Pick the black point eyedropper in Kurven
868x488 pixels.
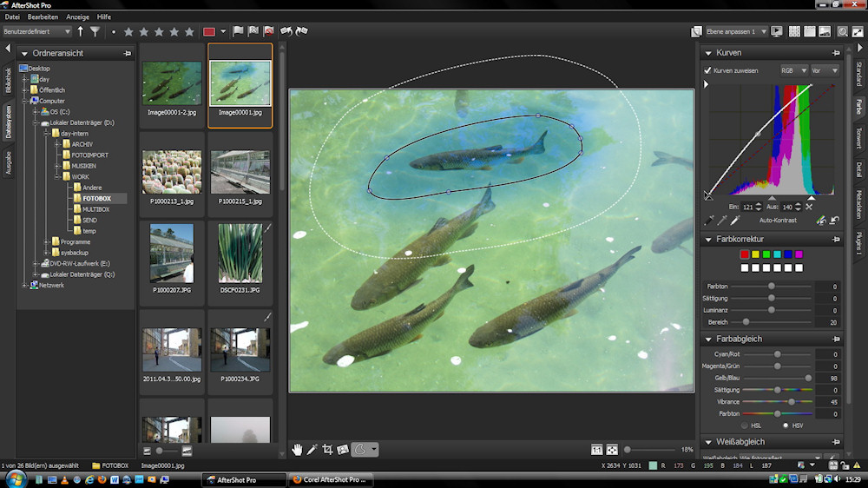[708, 221]
